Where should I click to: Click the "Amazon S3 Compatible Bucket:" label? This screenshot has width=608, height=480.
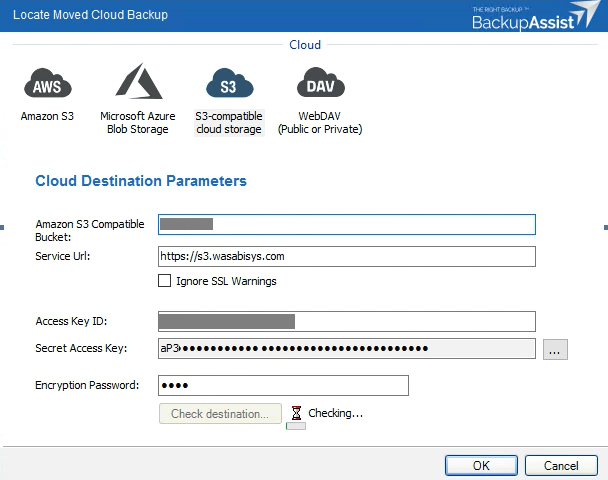pyautogui.click(x=90, y=231)
